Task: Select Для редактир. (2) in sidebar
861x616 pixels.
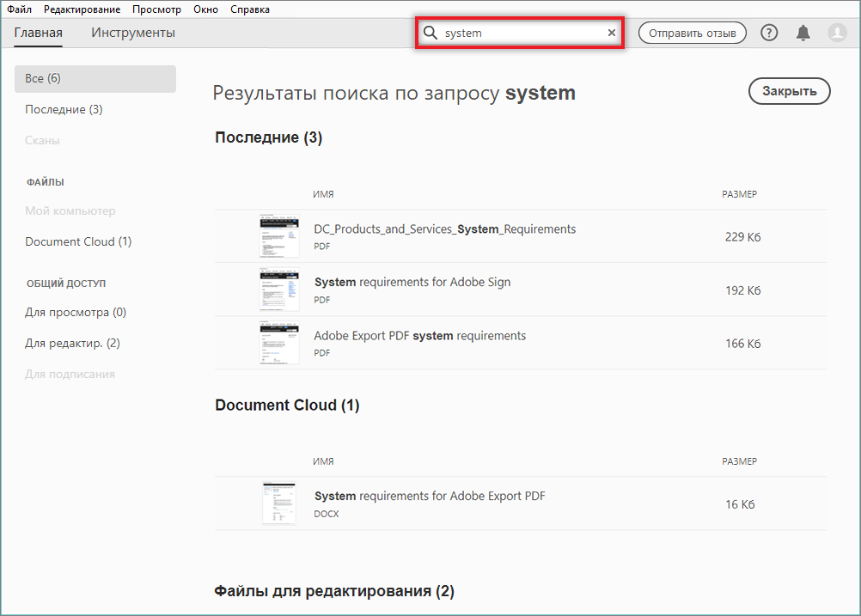Action: pyautogui.click(x=72, y=343)
